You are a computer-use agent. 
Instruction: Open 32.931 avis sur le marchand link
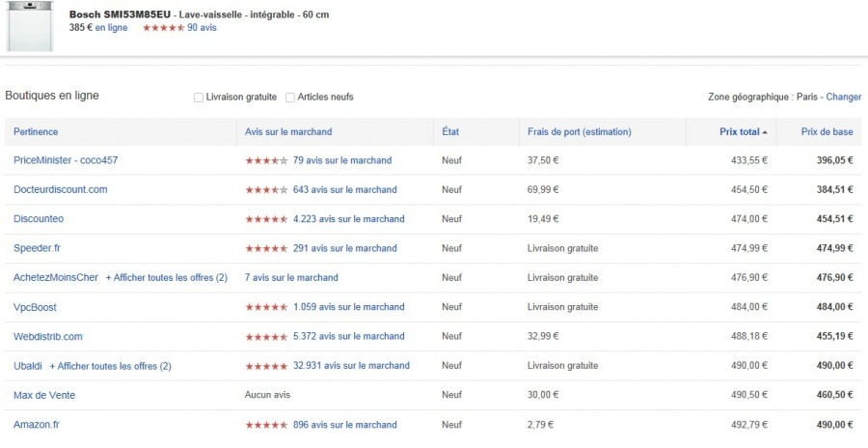tap(351, 366)
